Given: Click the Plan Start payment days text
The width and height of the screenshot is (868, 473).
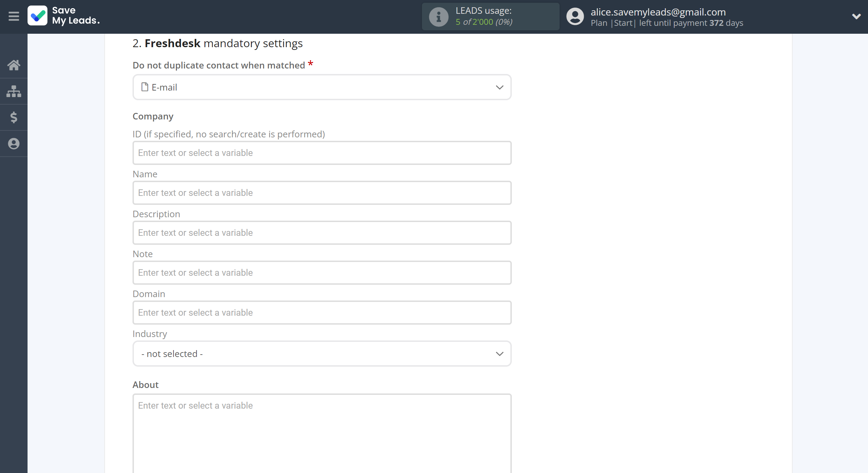Looking at the screenshot, I should pyautogui.click(x=667, y=23).
